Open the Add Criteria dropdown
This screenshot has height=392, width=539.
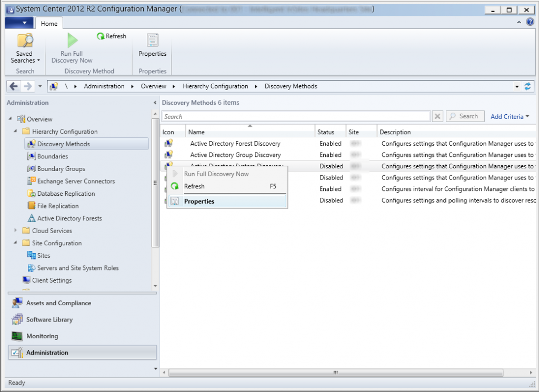point(509,116)
